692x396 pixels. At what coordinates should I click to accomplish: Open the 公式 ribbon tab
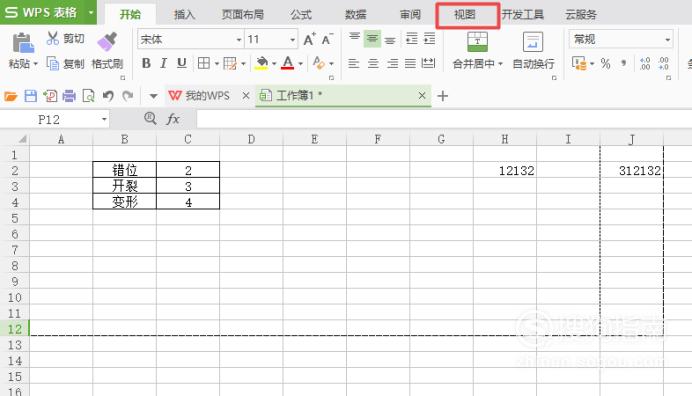(301, 15)
